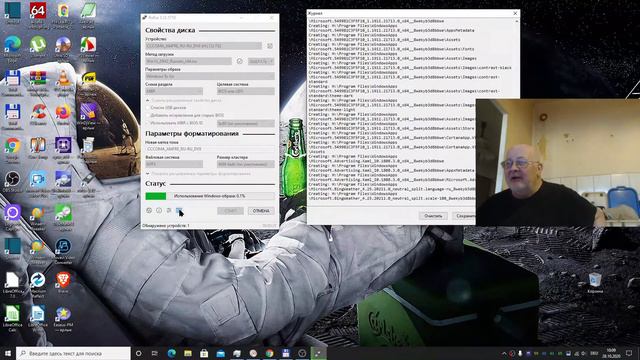
Task: Close the Журнал log window
Action: (515, 13)
